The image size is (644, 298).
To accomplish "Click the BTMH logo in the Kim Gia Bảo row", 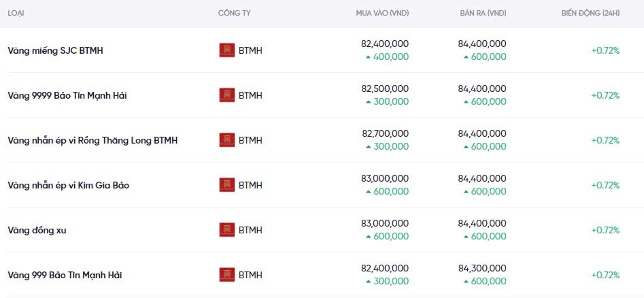I will (227, 185).
